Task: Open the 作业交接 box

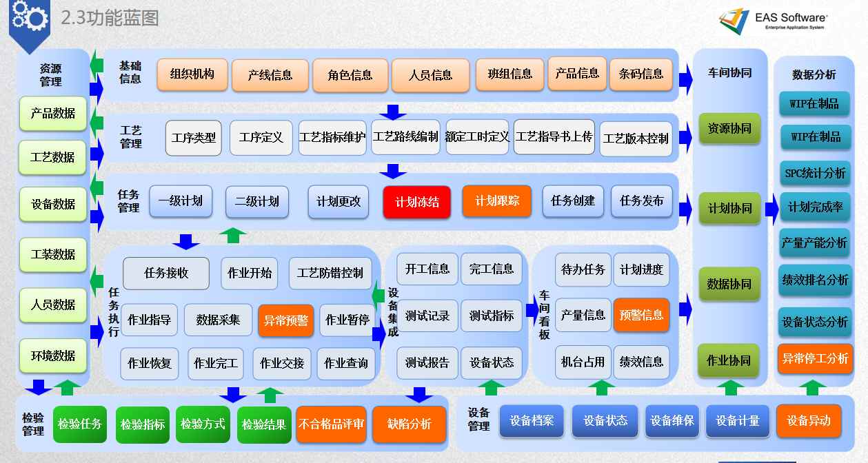Action: pos(282,363)
